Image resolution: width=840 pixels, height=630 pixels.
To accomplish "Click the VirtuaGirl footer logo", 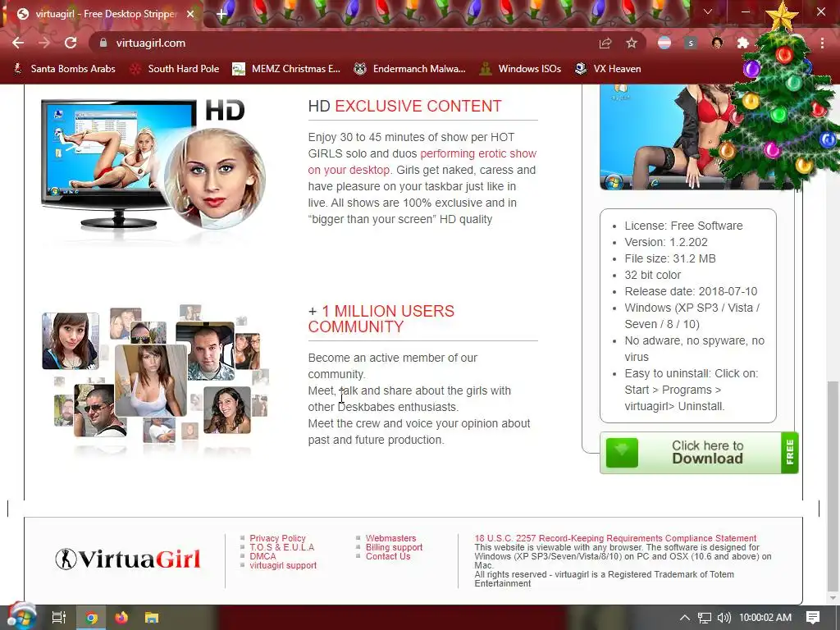I will point(128,559).
